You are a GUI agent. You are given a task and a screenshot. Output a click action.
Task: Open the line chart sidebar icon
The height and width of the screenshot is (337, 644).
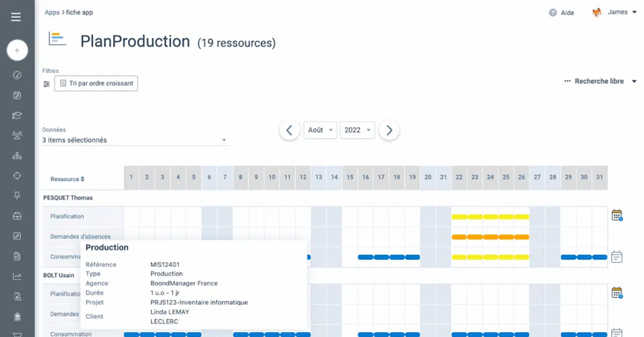coord(17,277)
